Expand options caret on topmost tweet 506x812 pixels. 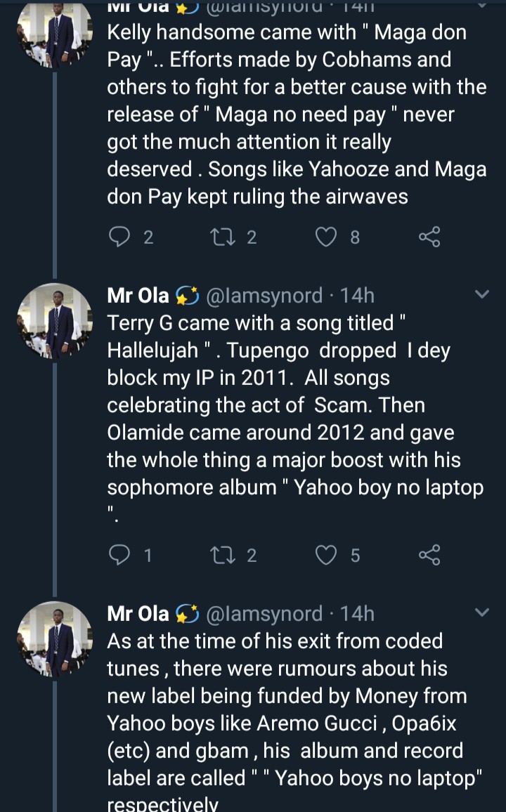point(482,6)
